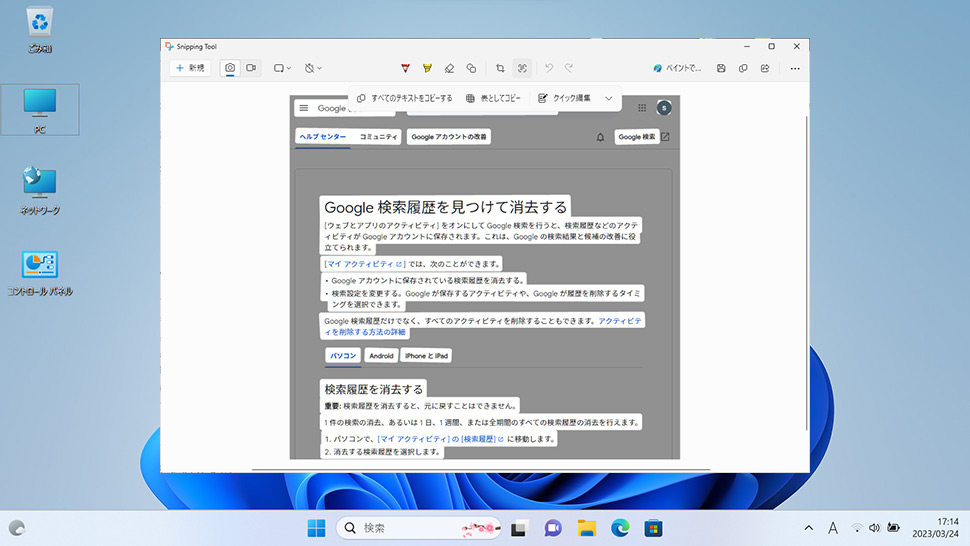Select the ヘルプ センター tab
The height and width of the screenshot is (546, 970).
(323, 137)
